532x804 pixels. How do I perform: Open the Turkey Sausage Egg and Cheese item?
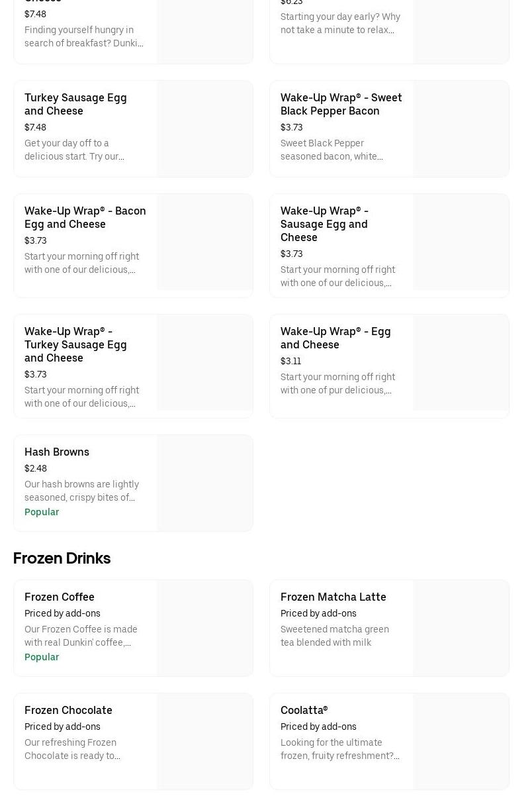click(75, 104)
